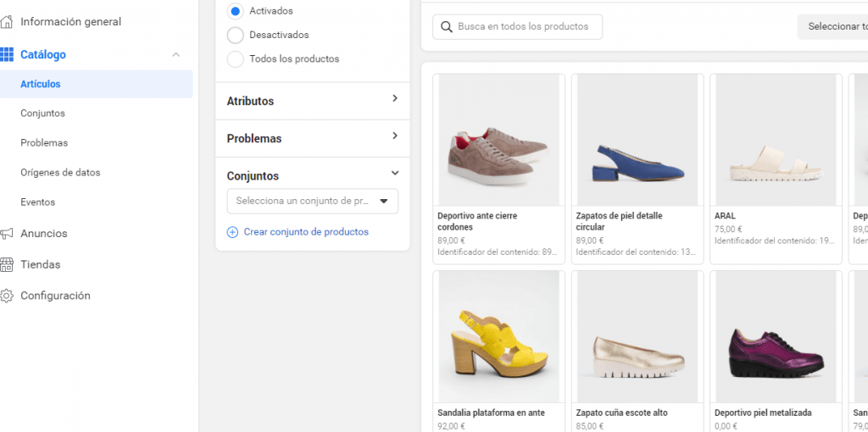The image size is (868, 432).
Task: Click the Catálogo grid icon
Action: click(x=7, y=54)
